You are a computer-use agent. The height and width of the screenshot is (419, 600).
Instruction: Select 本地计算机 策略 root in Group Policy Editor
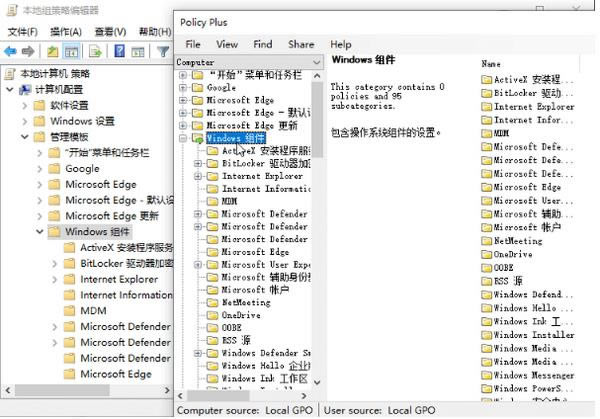55,73
